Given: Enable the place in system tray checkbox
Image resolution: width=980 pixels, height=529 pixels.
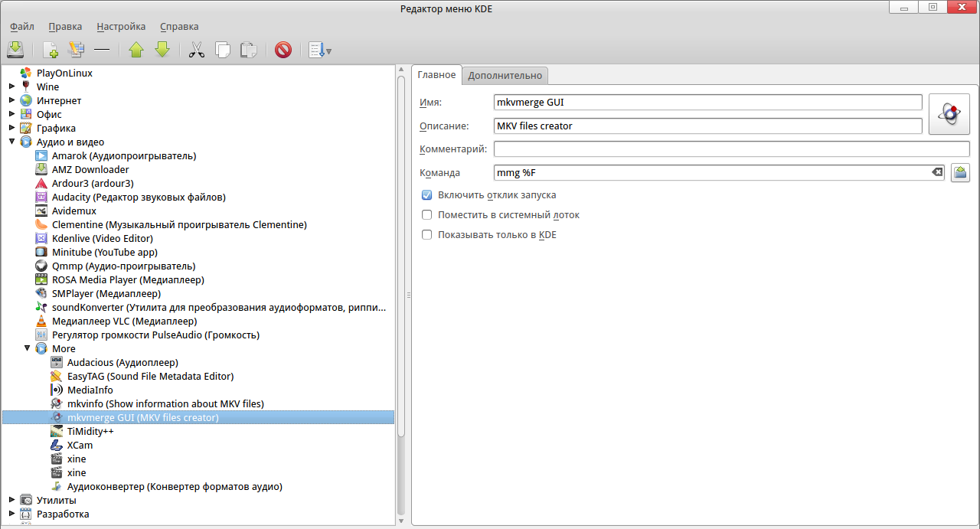Looking at the screenshot, I should tap(427, 215).
